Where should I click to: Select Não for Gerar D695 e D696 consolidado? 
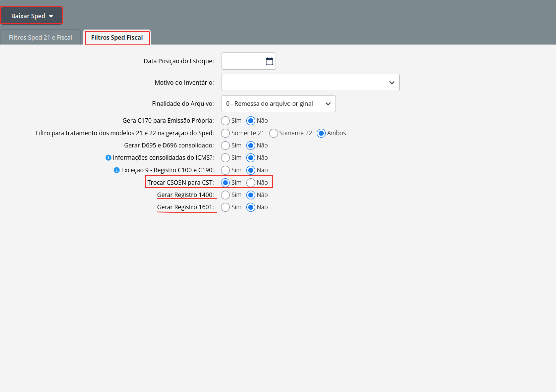[x=251, y=145]
